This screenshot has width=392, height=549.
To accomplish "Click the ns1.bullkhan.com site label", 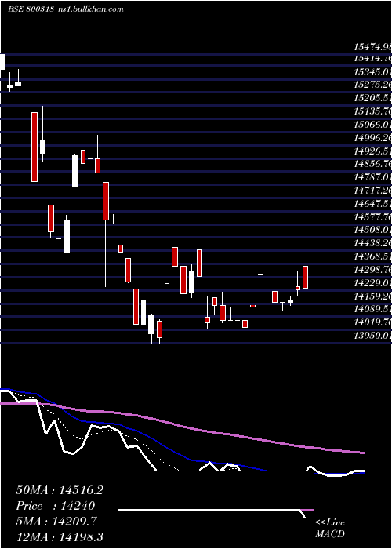I will point(89,9).
